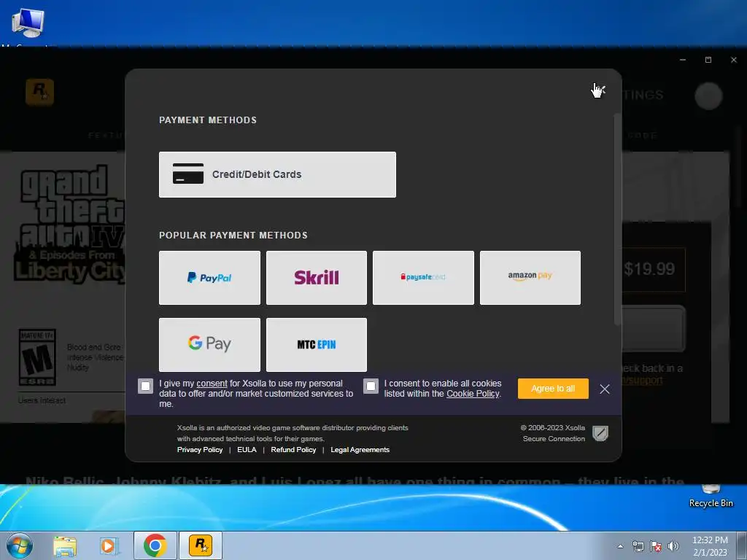
Task: Click the $19.99 price button
Action: [651, 270]
